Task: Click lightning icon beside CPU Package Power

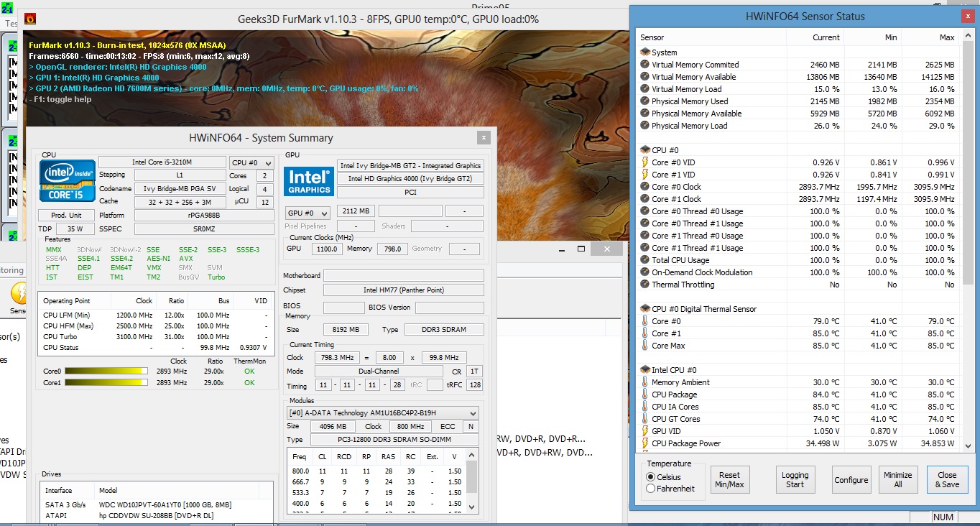Action: 645,443
